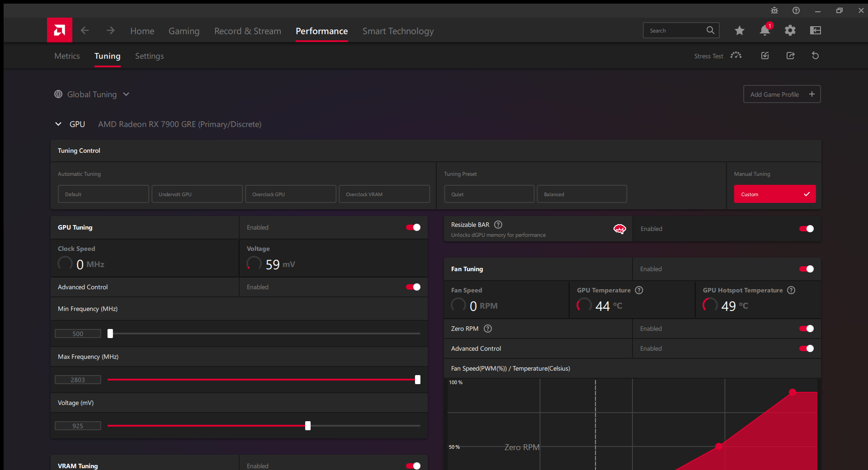Open the Gaming tab
The width and height of the screenshot is (868, 470).
click(x=184, y=31)
